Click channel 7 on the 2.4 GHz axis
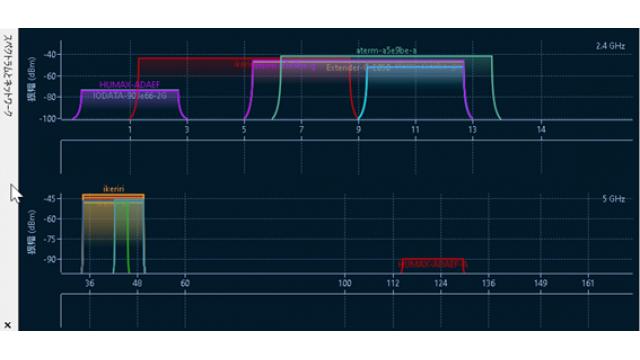 (301, 130)
